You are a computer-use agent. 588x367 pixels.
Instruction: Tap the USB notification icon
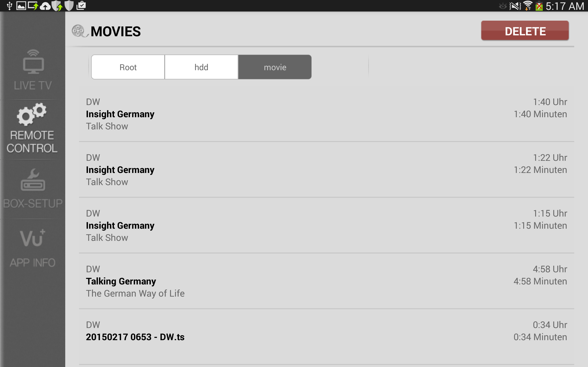point(9,6)
